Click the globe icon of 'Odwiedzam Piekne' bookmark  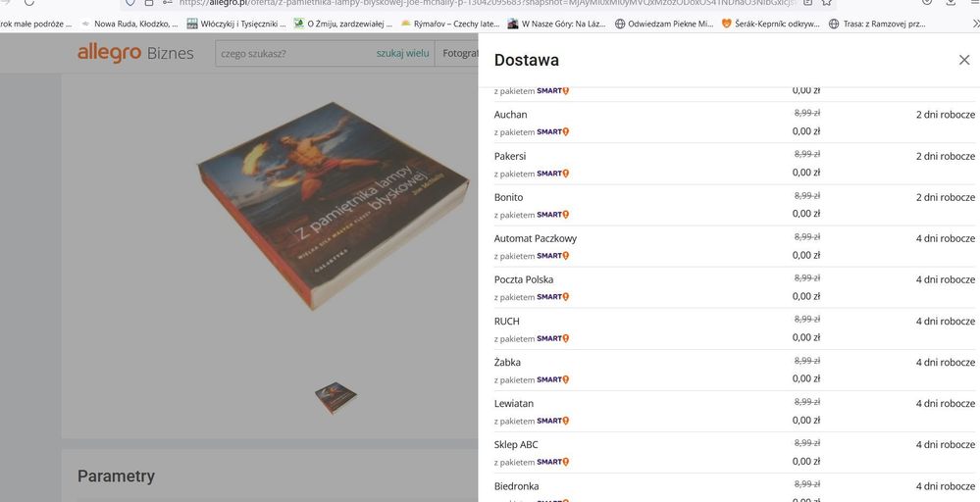click(620, 24)
